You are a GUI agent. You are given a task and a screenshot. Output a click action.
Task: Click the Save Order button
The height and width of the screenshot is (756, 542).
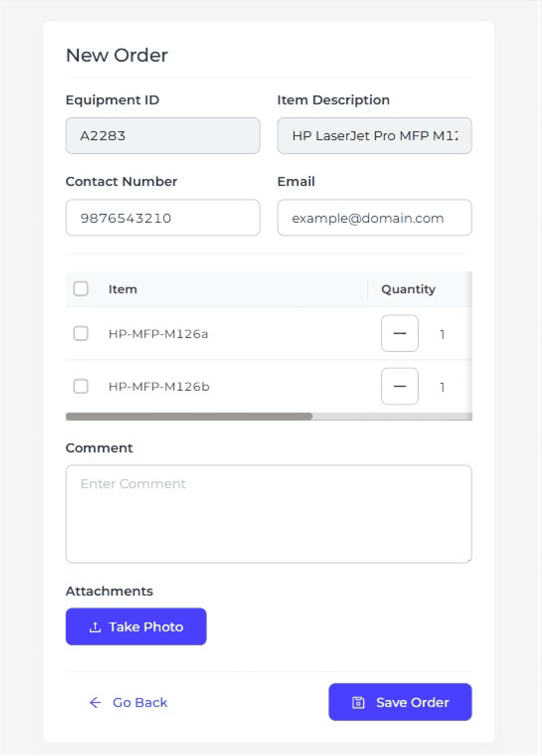(400, 702)
